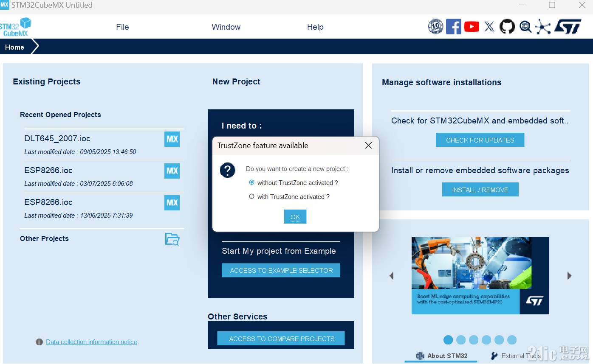
Task: Click the wrench icon in External Tools tab
Action: [x=494, y=356]
